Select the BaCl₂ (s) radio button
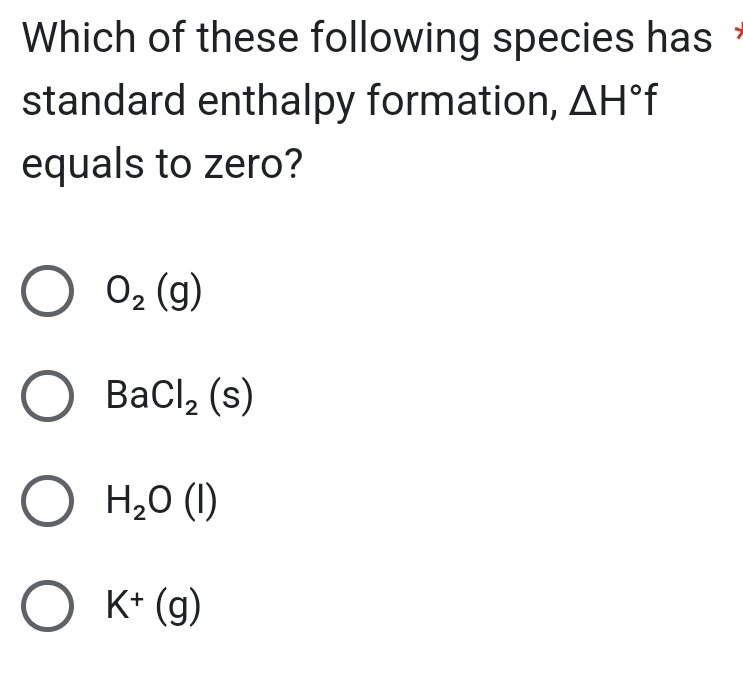This screenshot has width=743, height=679. point(47,398)
